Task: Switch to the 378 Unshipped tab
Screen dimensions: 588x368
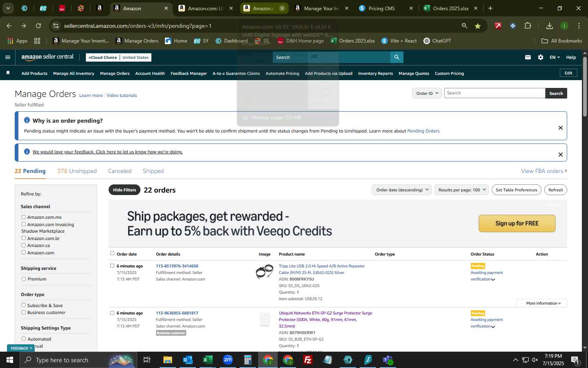Action: pyautogui.click(x=77, y=171)
